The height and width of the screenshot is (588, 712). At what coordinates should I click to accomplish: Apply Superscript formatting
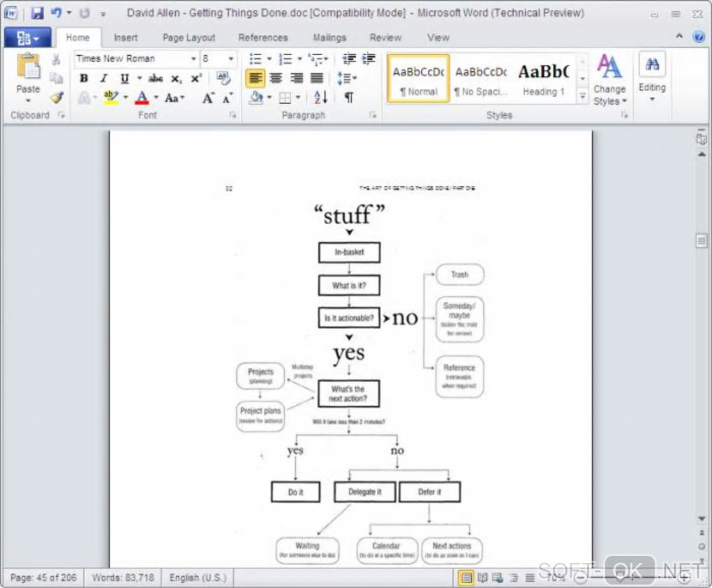196,78
